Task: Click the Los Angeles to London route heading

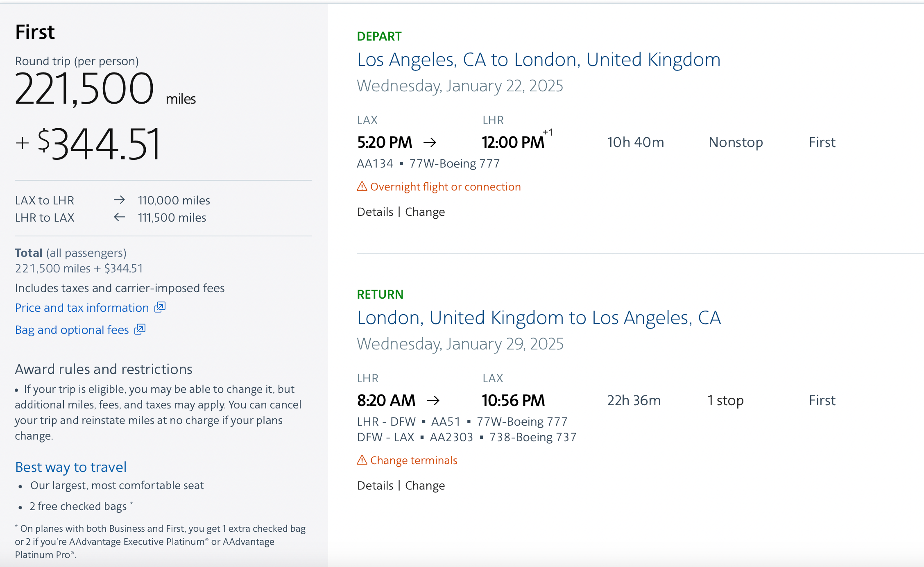Action: coord(539,60)
